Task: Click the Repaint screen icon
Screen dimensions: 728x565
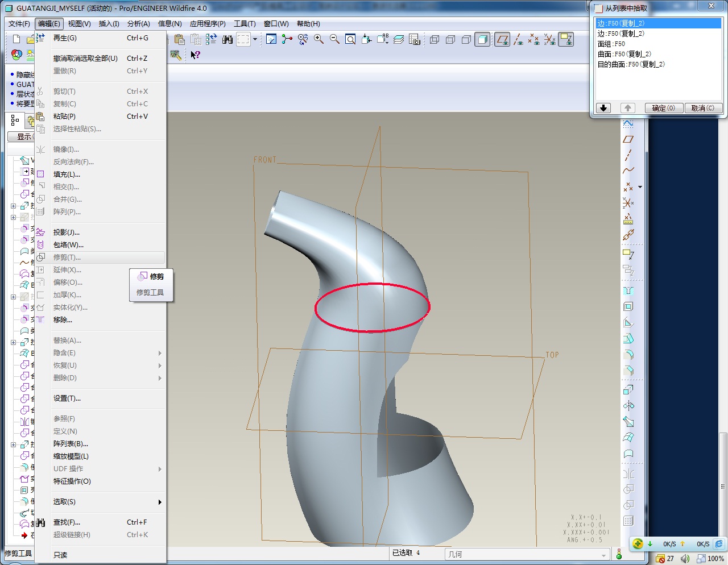Action: (271, 39)
